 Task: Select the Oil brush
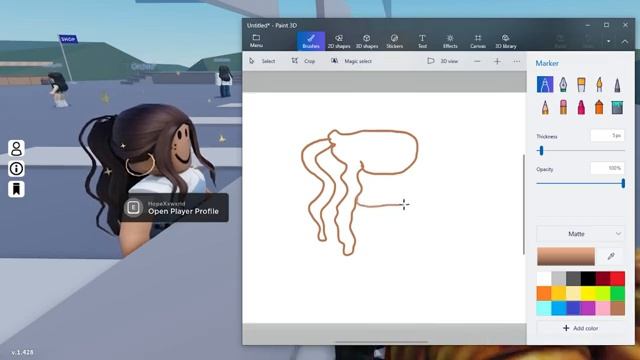[581, 84]
